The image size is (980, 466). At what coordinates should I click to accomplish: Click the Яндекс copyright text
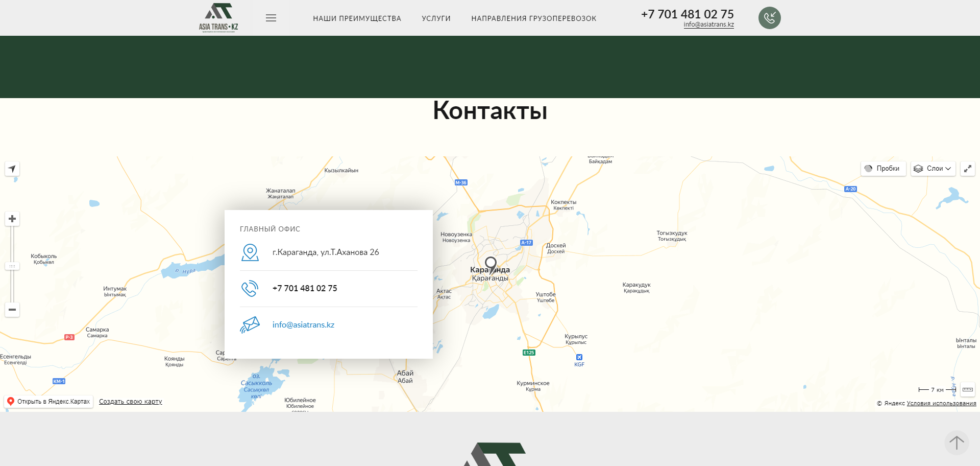[891, 403]
